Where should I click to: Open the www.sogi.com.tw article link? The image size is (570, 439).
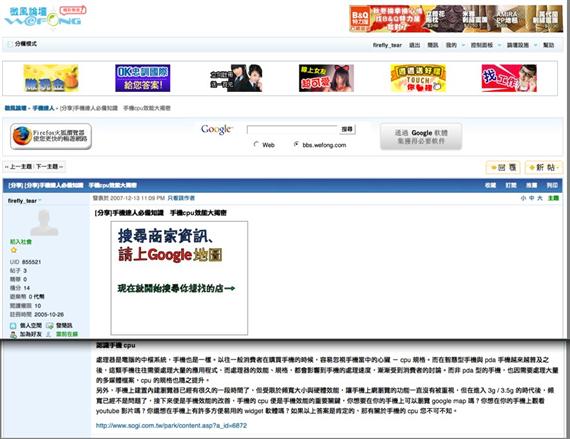pyautogui.click(x=171, y=425)
